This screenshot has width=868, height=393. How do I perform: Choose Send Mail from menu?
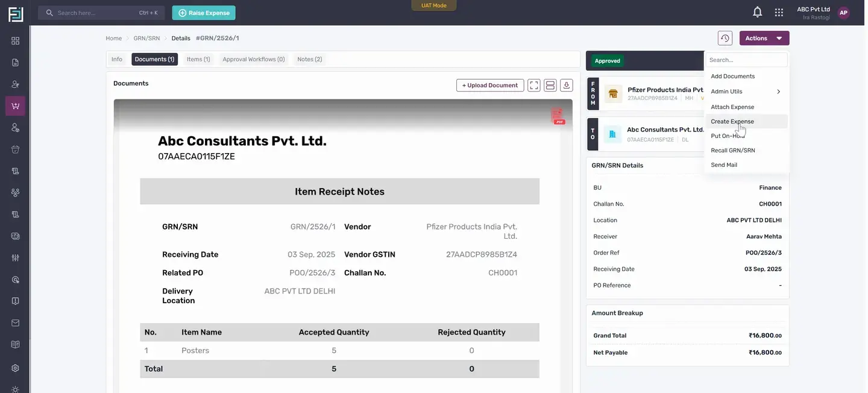click(746, 165)
